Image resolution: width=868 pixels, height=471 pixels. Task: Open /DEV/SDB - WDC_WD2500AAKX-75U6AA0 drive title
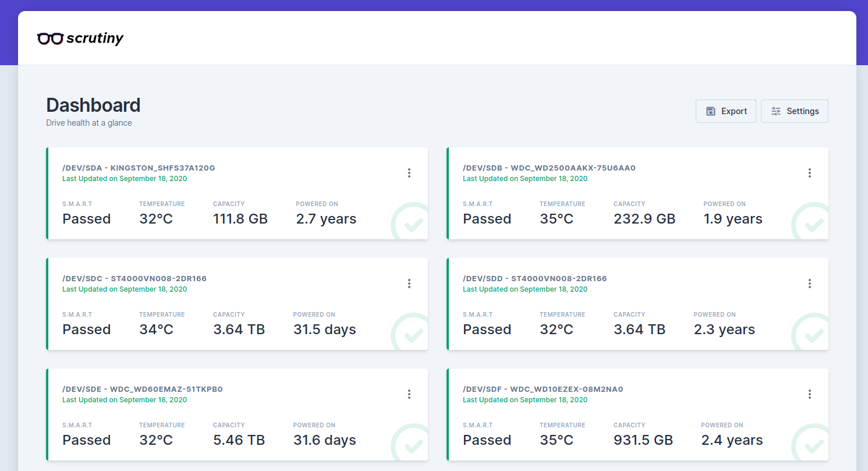[x=549, y=168]
